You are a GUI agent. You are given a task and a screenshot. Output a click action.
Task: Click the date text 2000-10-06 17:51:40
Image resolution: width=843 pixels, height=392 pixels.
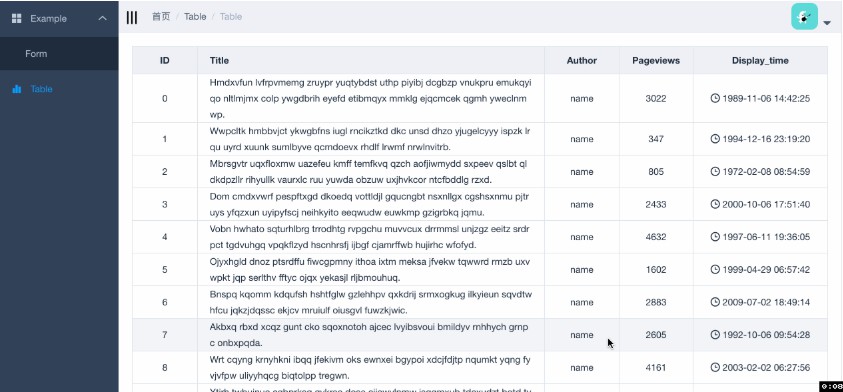click(766, 204)
